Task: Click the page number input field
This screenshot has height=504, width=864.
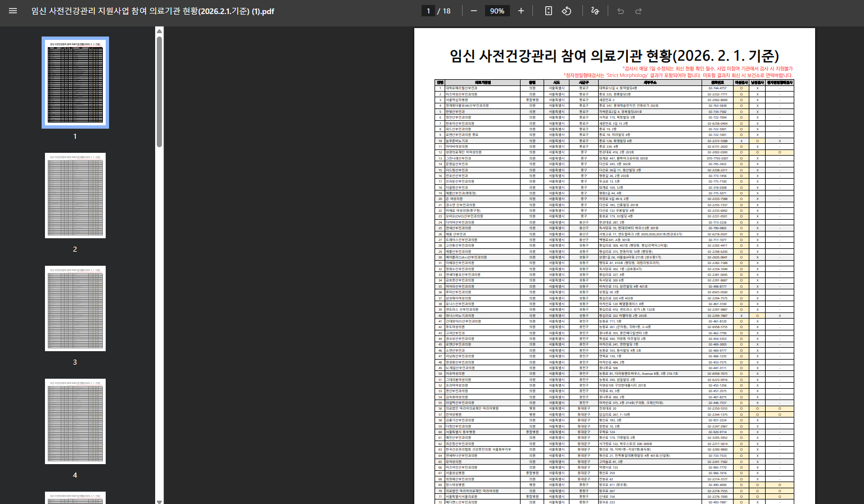Action: point(428,11)
